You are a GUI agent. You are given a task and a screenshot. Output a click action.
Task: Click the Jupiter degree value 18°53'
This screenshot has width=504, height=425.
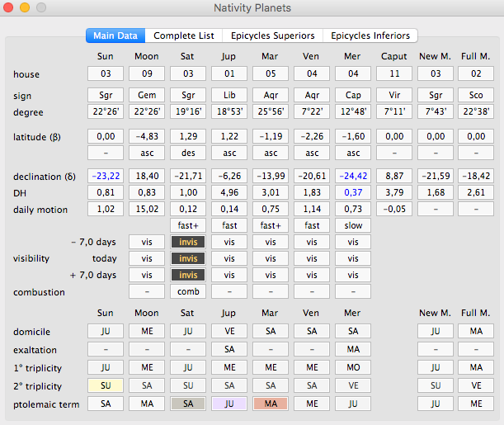[x=229, y=111]
